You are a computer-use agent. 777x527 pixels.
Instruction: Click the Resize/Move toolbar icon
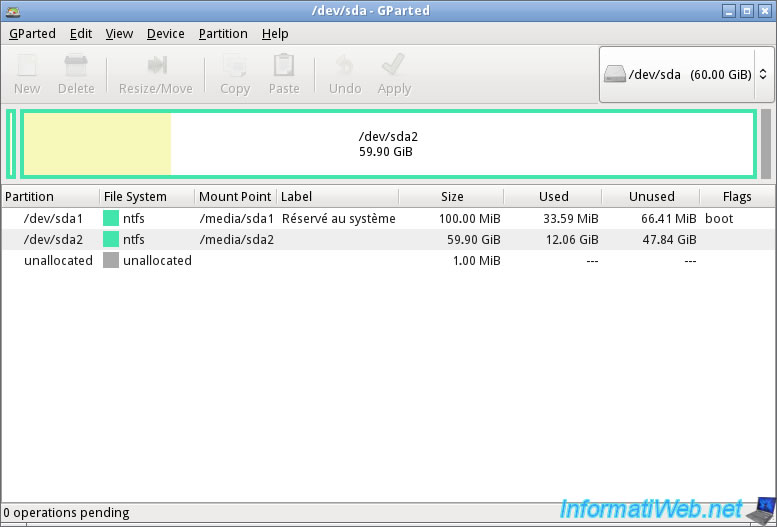157,65
